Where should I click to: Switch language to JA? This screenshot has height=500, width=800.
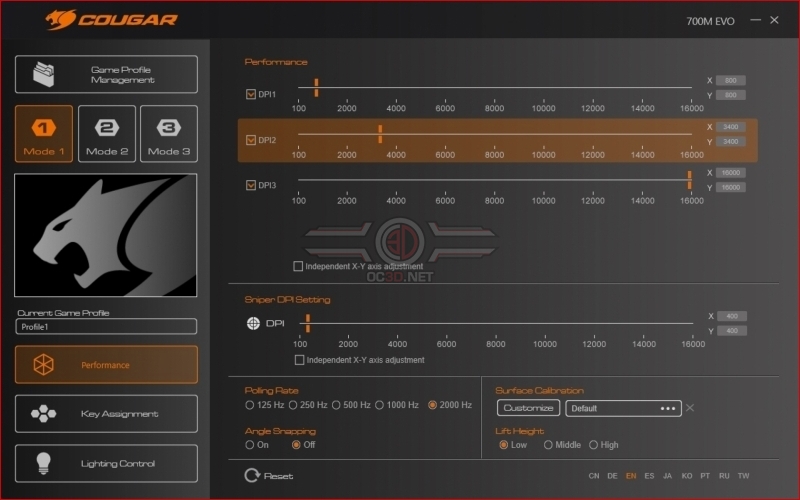667,476
